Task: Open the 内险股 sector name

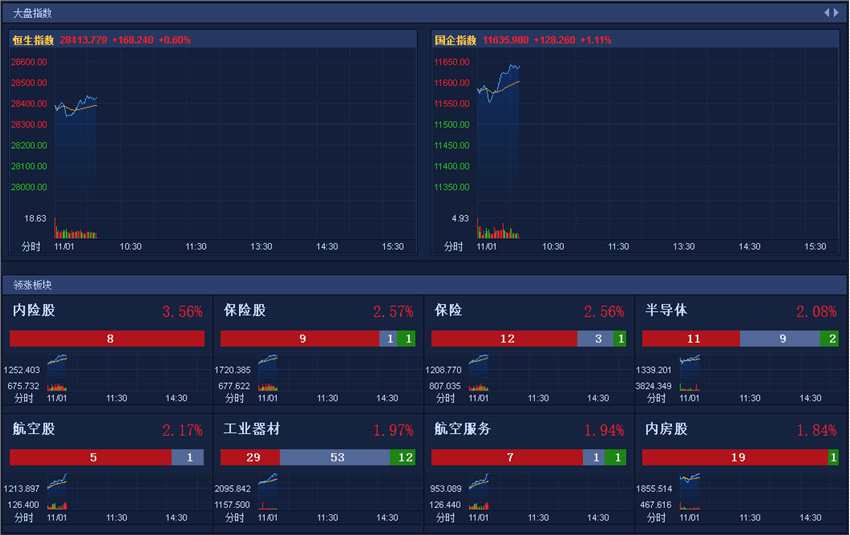Action: [x=34, y=310]
